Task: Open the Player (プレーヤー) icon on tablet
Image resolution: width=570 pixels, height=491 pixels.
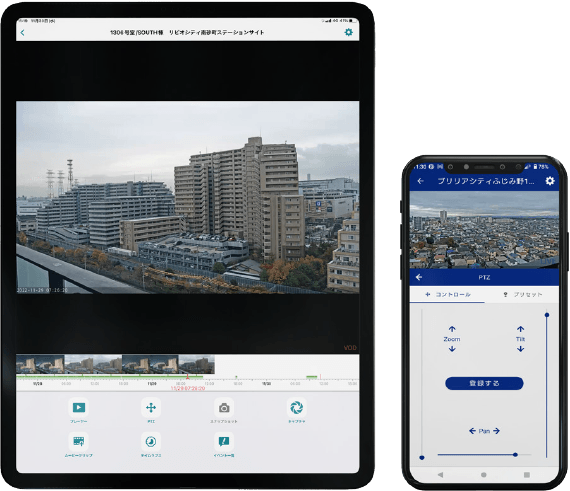Action: click(79, 407)
